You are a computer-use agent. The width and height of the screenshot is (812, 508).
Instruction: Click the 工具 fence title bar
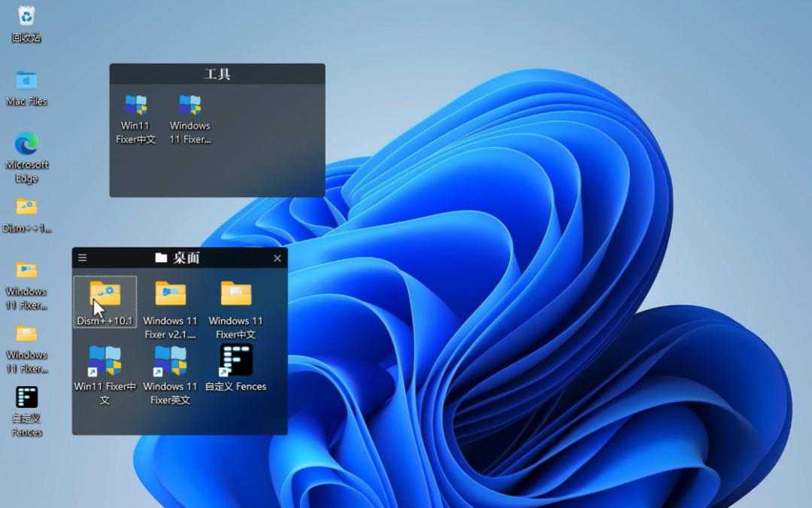click(217, 74)
